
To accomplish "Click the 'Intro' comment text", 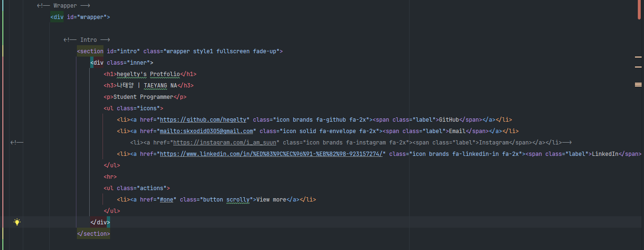I will pos(88,40).
